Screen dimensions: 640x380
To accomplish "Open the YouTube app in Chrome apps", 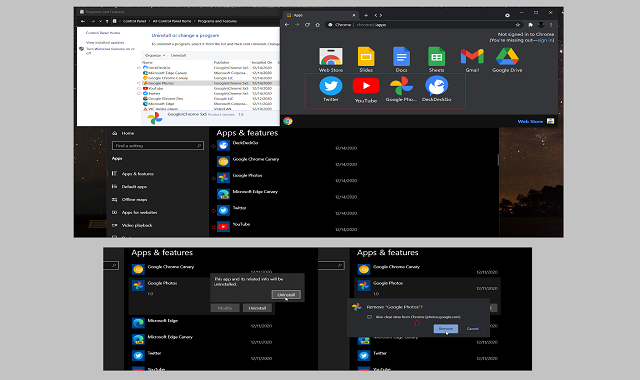I will 366,90.
